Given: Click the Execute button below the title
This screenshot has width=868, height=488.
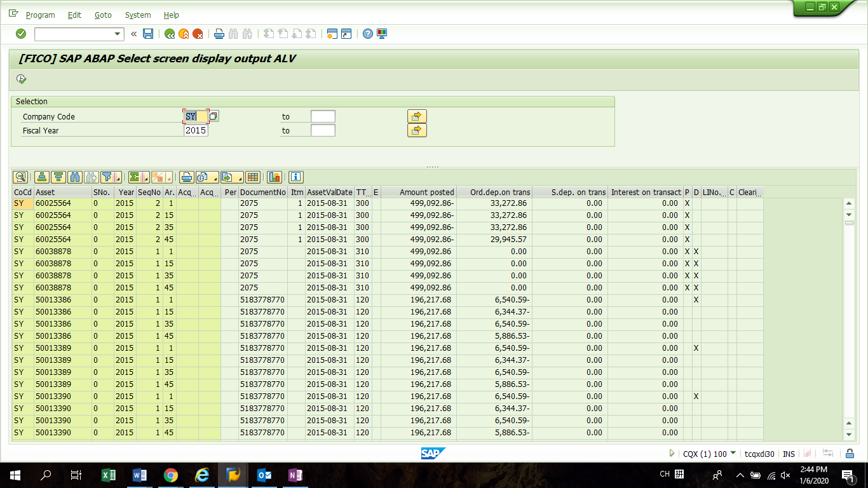Looking at the screenshot, I should pos(21,79).
